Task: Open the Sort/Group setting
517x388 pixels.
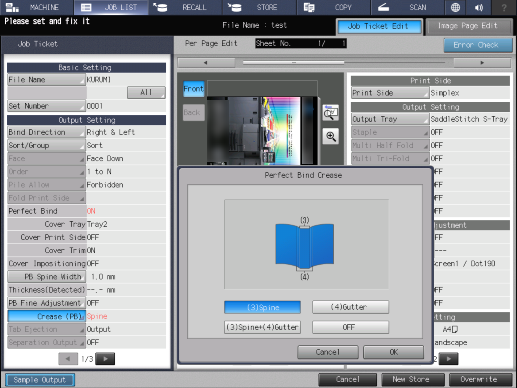Action: click(x=46, y=145)
